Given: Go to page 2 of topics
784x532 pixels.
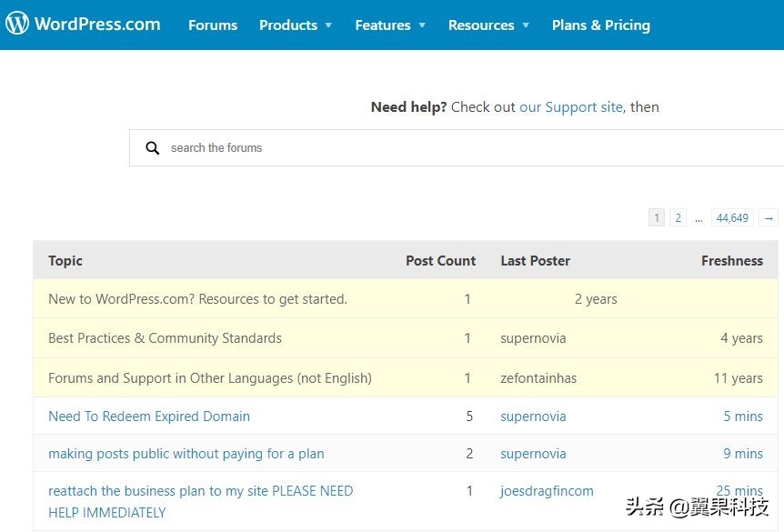Looking at the screenshot, I should tap(678, 218).
